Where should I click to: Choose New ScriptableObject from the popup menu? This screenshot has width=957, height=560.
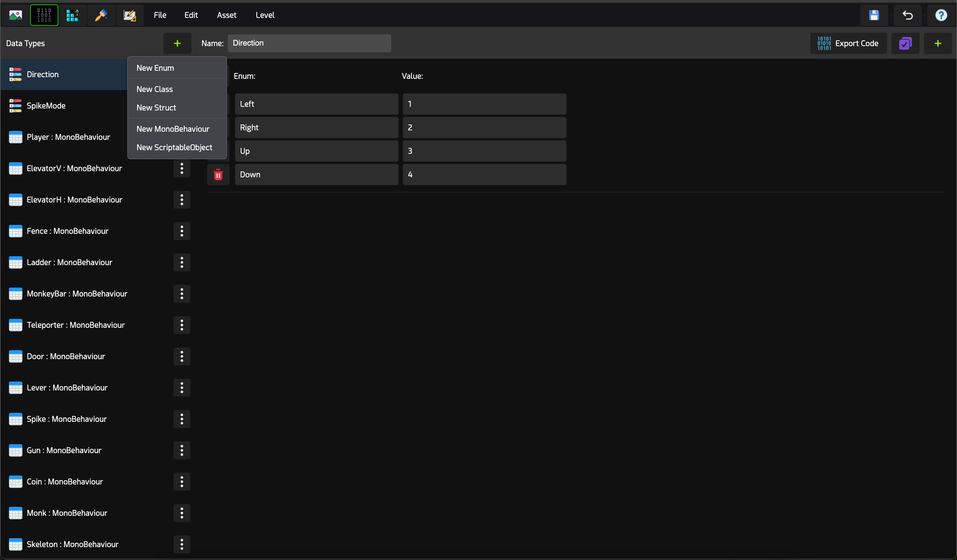(x=174, y=147)
